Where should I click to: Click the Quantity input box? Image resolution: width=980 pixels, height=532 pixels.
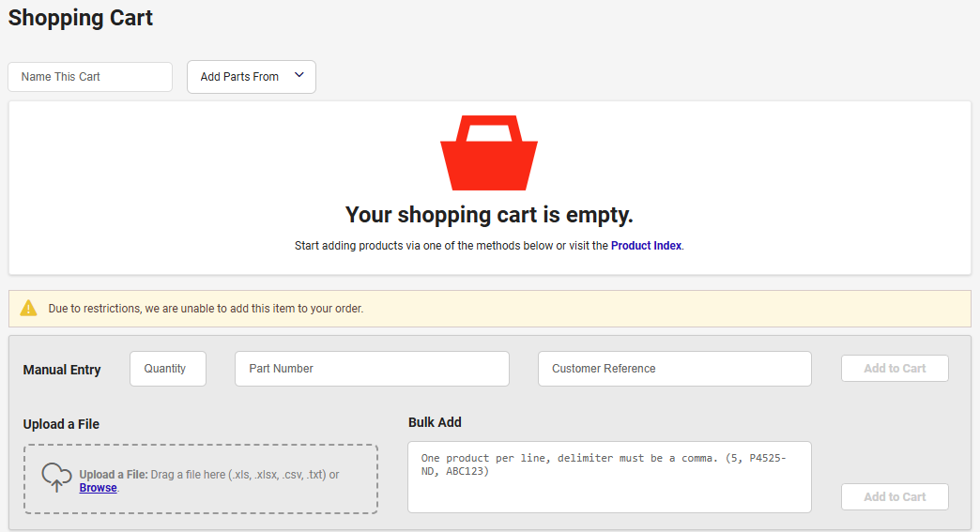click(167, 369)
